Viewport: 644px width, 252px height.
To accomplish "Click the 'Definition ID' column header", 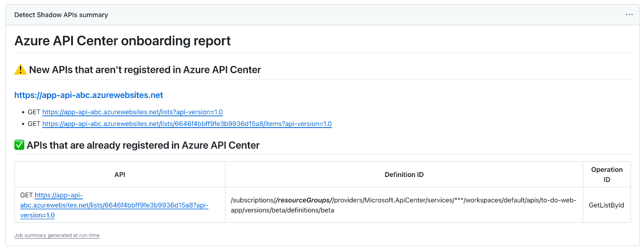I will (404, 175).
